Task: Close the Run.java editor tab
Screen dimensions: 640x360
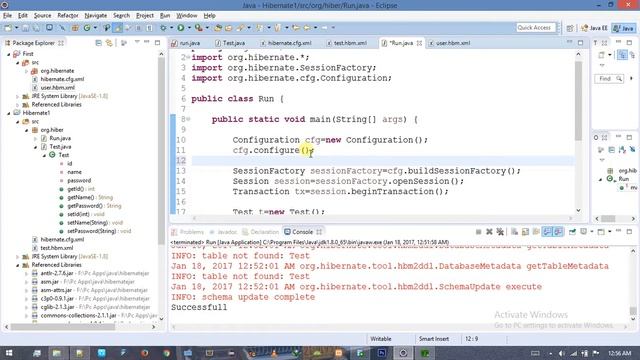Action: 419,43
